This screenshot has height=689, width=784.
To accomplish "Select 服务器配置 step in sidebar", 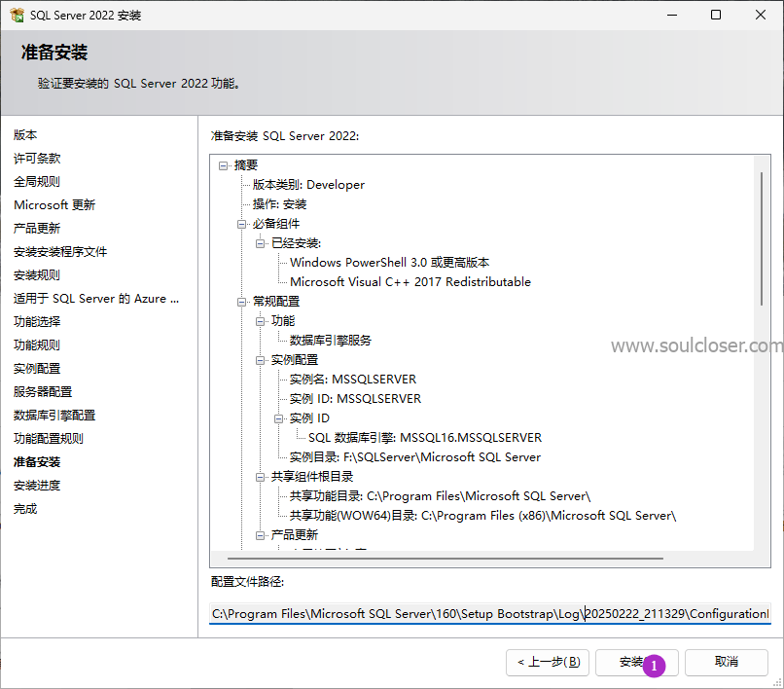I will (x=43, y=392).
